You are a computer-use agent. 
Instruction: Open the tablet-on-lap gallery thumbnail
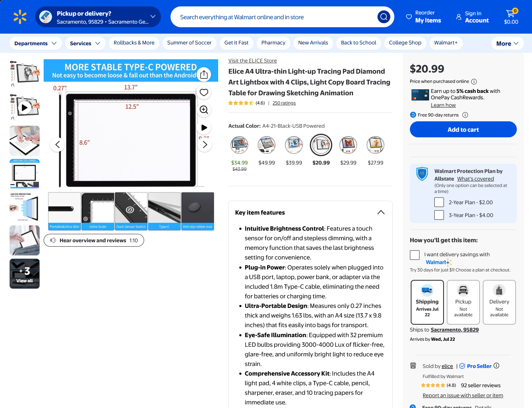tap(24, 240)
